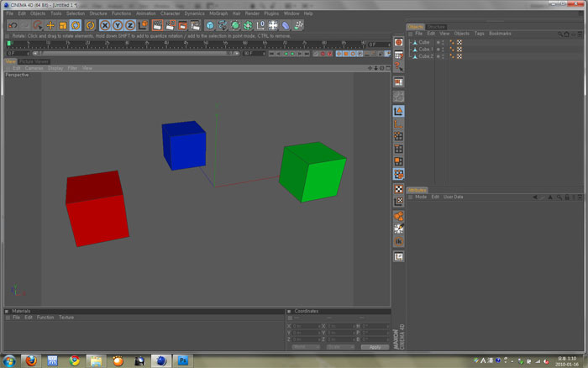The height and width of the screenshot is (368, 588).
Task: Click the IK icon in side palette
Action: pyautogui.click(x=399, y=241)
